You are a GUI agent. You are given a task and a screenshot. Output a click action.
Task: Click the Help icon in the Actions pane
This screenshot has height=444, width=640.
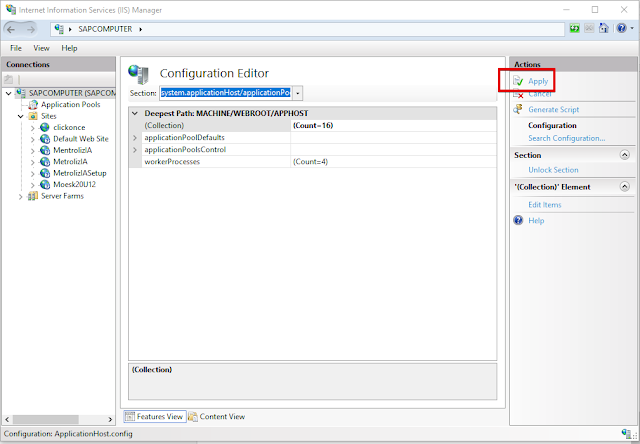tap(518, 220)
